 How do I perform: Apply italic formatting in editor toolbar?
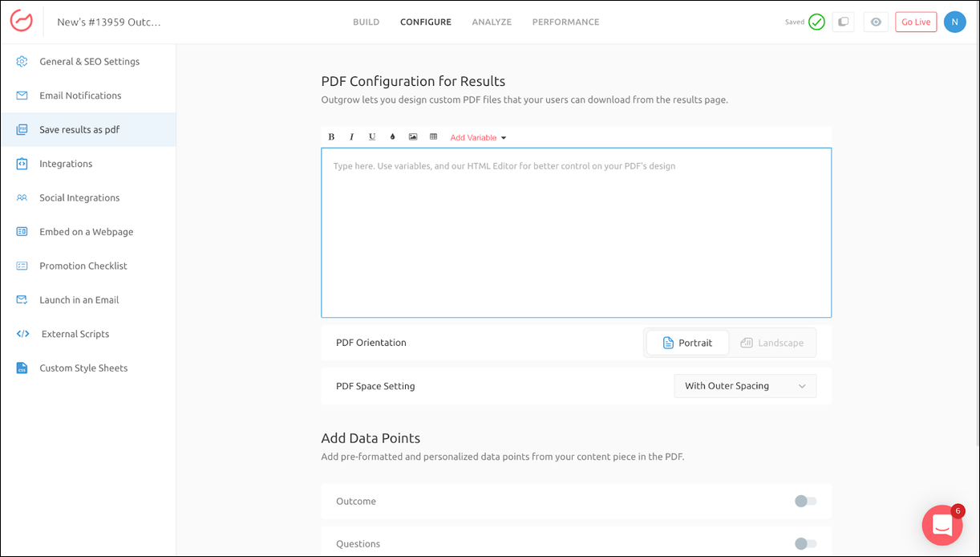351,137
